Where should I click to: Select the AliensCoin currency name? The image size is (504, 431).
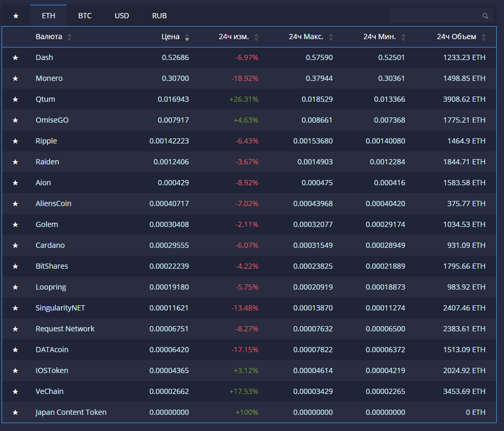(53, 203)
